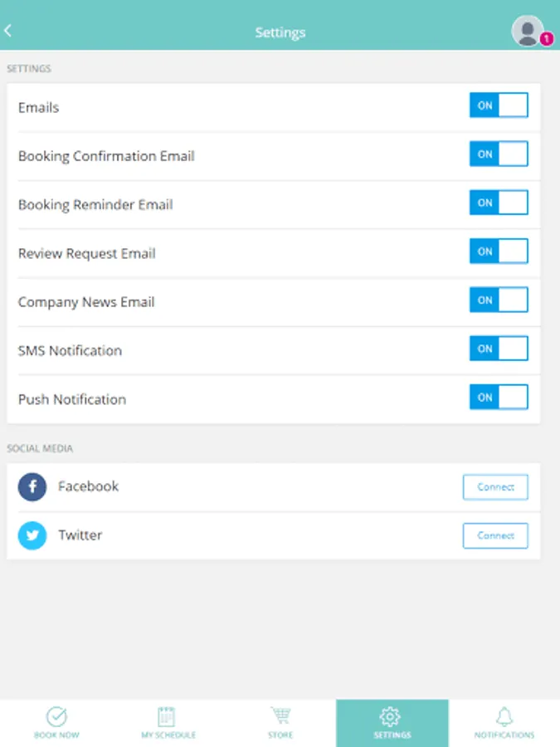Click the Facebook logo icon
Screen dimensions: 560x747
pyautogui.click(x=32, y=487)
